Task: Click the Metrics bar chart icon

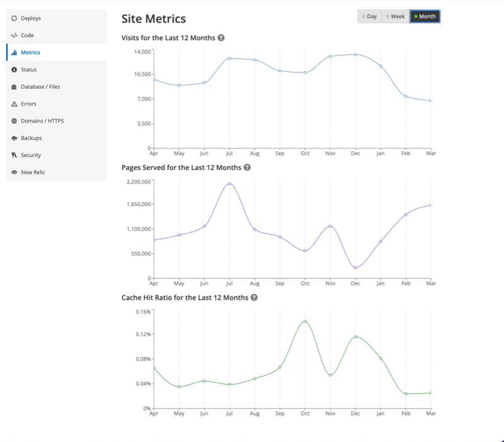Action: tap(13, 52)
